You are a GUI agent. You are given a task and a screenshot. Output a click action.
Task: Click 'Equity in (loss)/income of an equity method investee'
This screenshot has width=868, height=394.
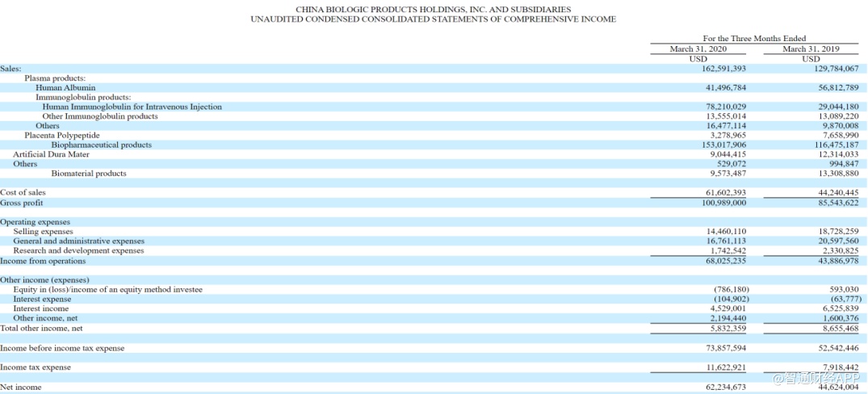[x=108, y=289]
